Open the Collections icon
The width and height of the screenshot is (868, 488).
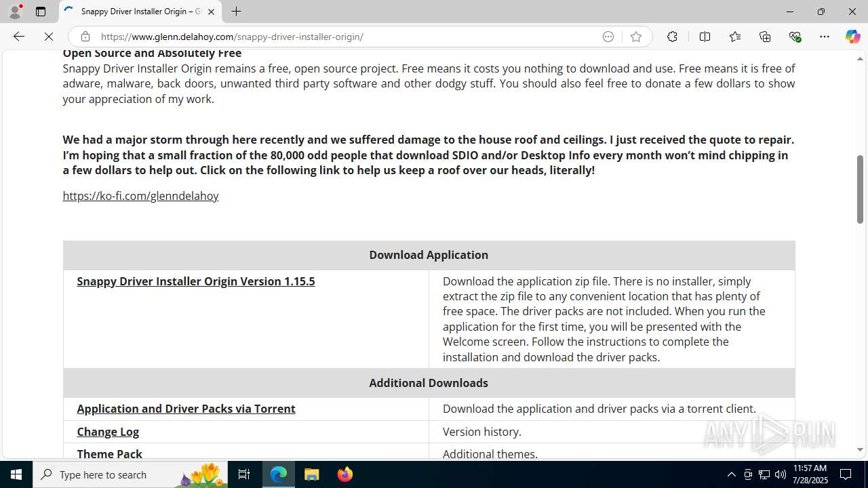click(x=765, y=37)
